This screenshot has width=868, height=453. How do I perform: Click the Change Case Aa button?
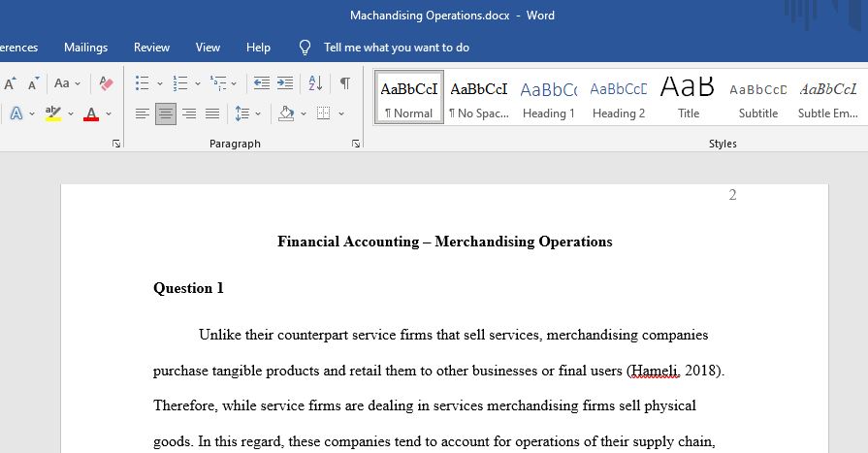(61, 83)
